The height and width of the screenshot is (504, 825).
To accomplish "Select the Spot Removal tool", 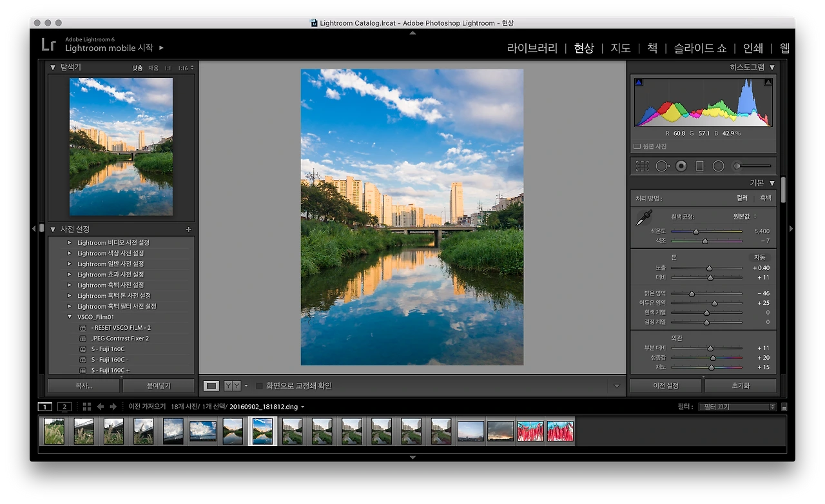I will [x=663, y=166].
